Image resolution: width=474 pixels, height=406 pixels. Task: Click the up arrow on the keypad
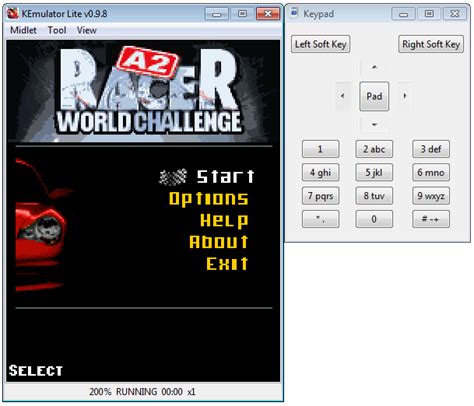[374, 67]
